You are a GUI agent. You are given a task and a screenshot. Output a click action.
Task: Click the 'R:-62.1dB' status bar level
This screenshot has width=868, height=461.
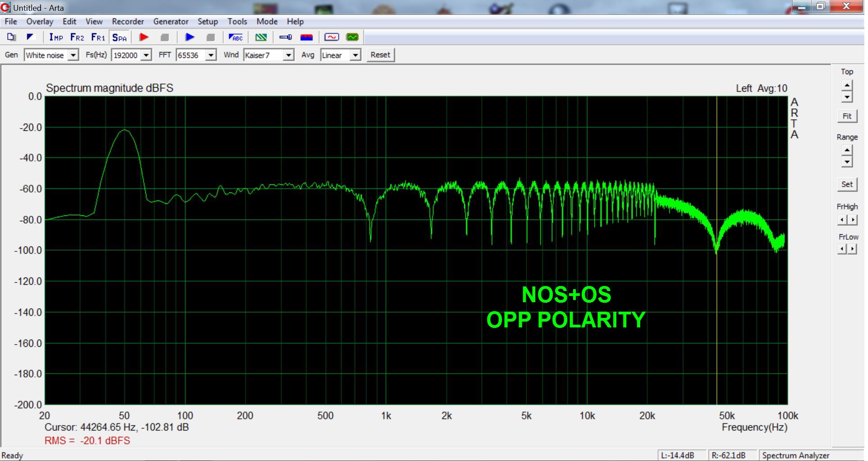tap(728, 456)
